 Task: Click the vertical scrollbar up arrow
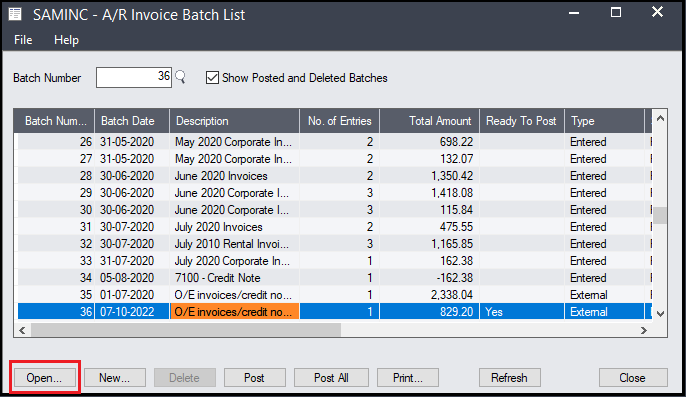661,118
